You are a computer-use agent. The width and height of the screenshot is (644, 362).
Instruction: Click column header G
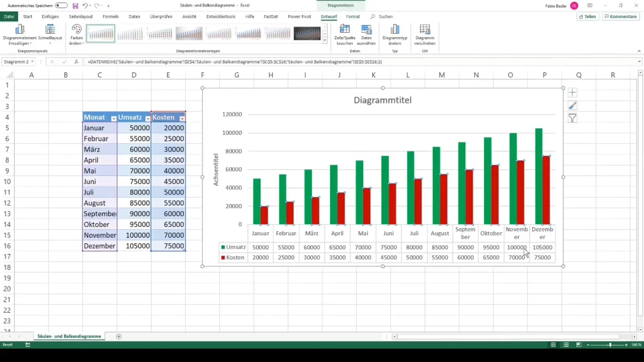(x=236, y=75)
